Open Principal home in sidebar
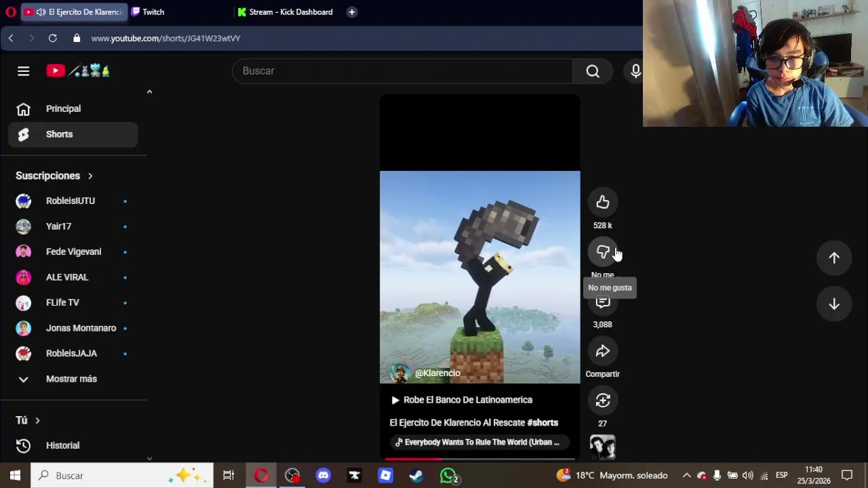Viewport: 868px width, 488px height. coord(73,108)
